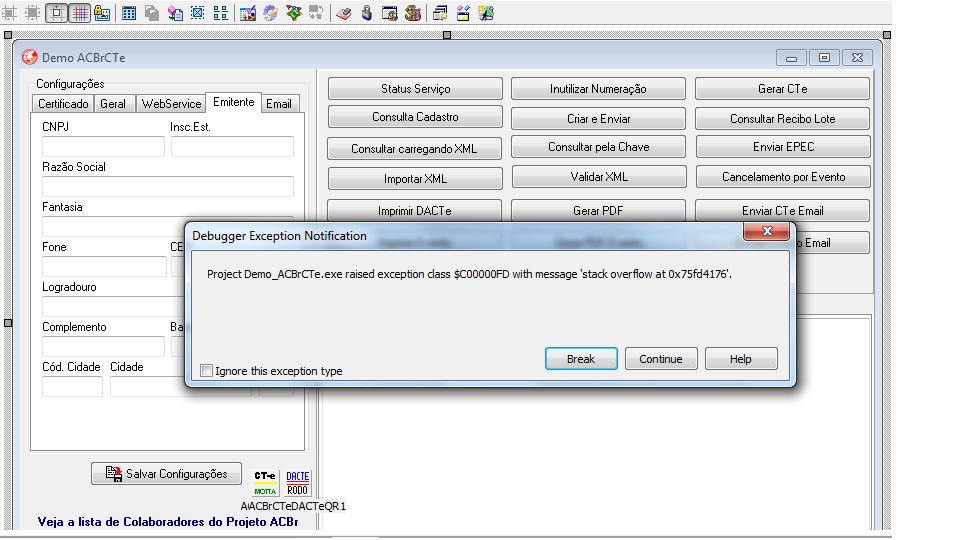Click the Fone input field
Viewport: 960px width, 540px height.
coord(104,266)
